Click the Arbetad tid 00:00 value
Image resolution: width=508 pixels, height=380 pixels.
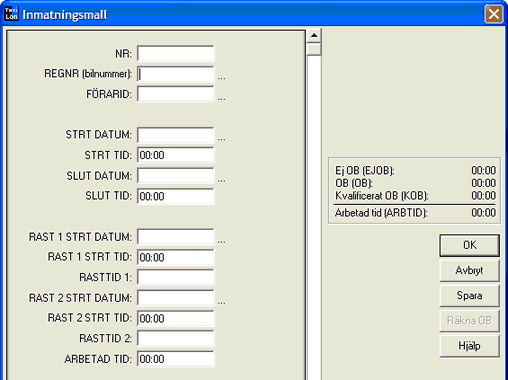[x=483, y=213]
